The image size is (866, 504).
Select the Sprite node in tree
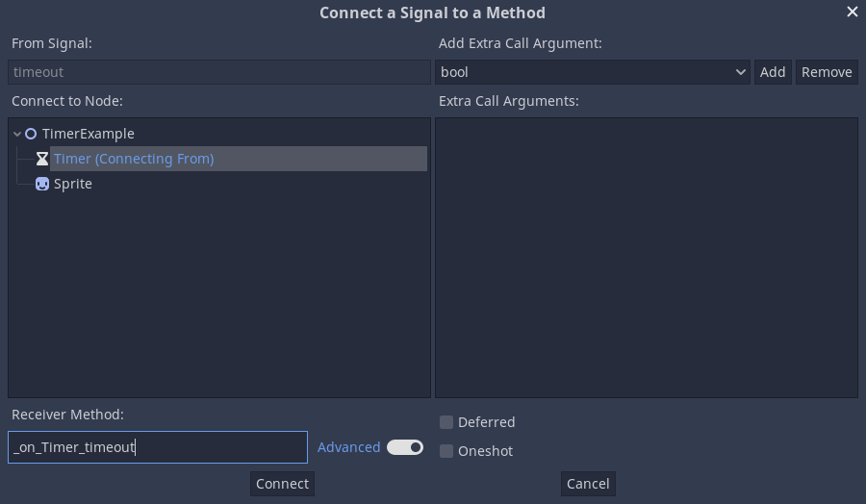pyautogui.click(x=73, y=184)
